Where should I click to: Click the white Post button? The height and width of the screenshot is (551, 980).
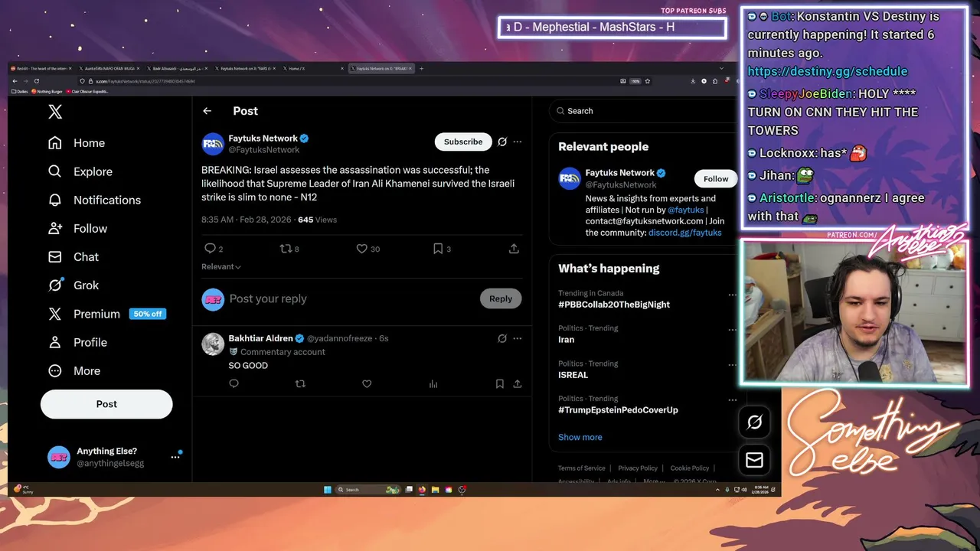pos(106,404)
